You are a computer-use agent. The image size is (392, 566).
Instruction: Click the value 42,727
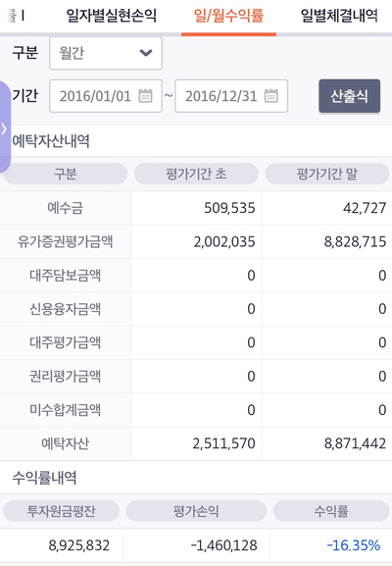coord(365,208)
